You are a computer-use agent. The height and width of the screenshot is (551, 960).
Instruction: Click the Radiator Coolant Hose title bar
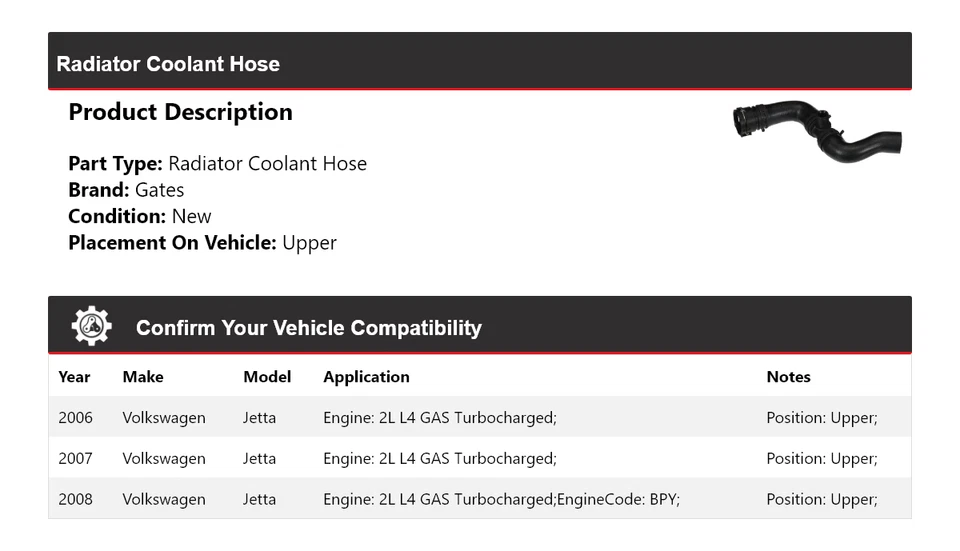[168, 64]
